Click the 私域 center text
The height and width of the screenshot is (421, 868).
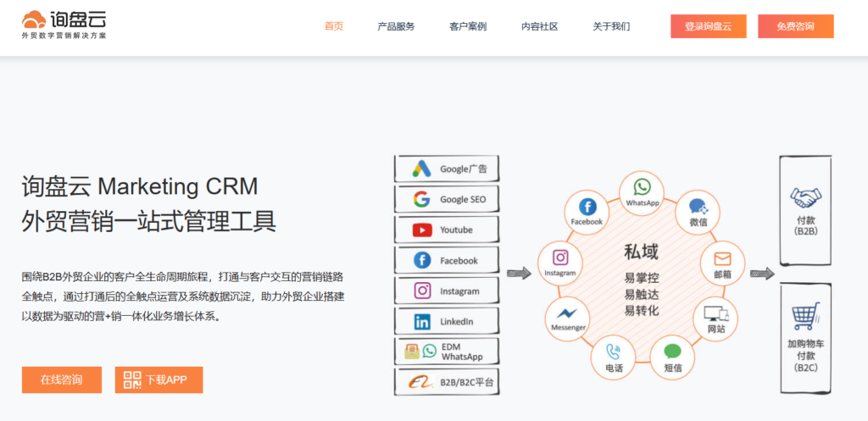(x=642, y=252)
